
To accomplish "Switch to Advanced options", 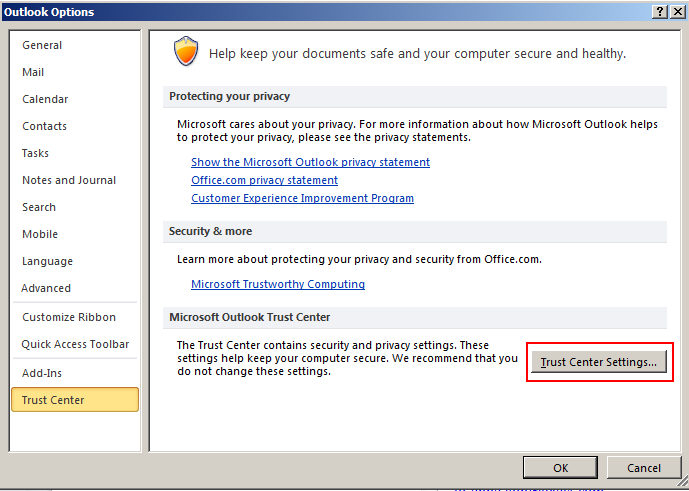I will tap(46, 288).
